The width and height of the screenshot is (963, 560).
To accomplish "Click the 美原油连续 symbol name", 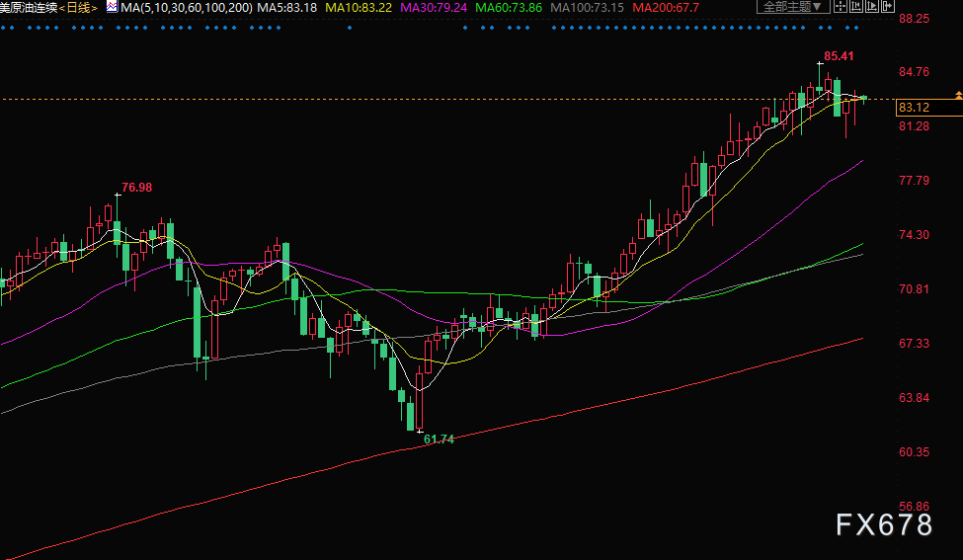I will click(29, 7).
